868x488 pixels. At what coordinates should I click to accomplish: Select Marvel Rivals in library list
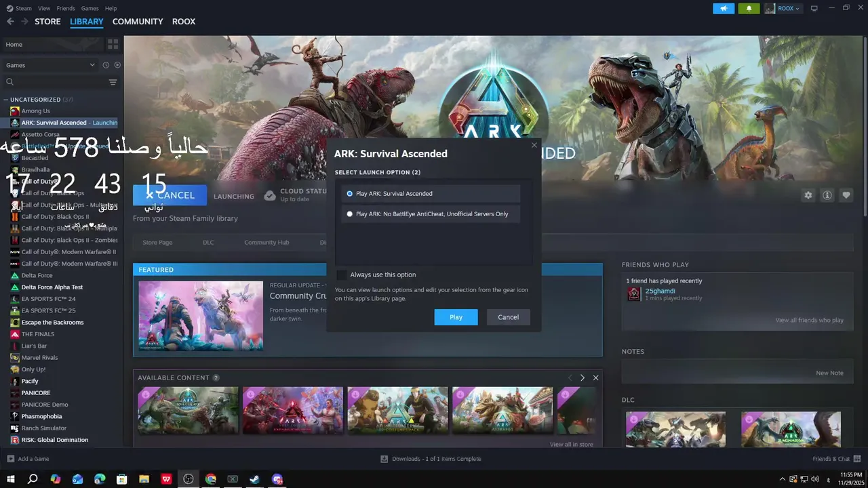coord(39,357)
